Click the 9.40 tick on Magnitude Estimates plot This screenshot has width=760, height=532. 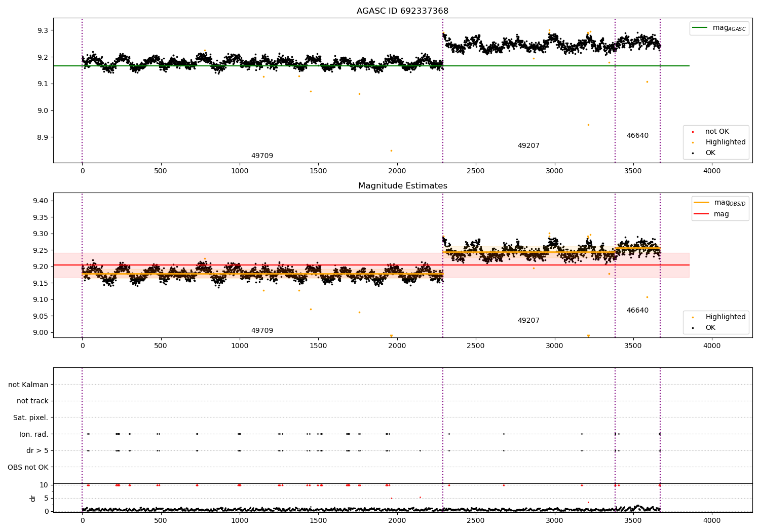(x=41, y=201)
